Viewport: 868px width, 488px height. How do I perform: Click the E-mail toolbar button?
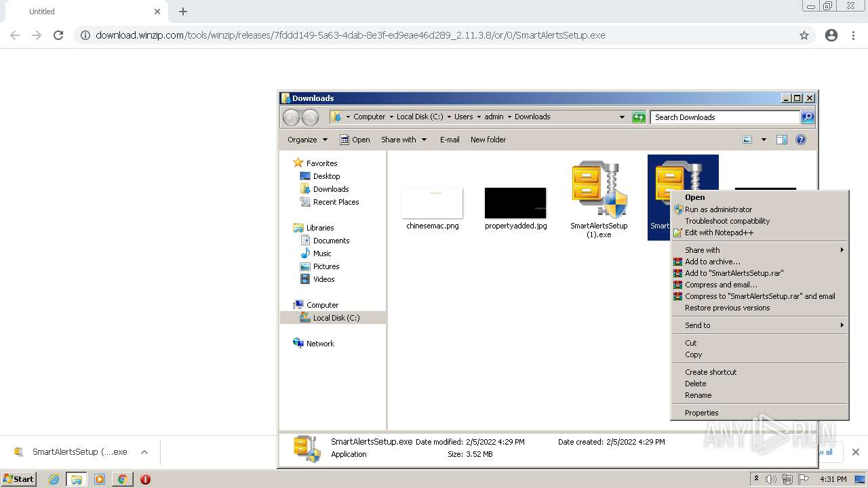[x=450, y=140]
